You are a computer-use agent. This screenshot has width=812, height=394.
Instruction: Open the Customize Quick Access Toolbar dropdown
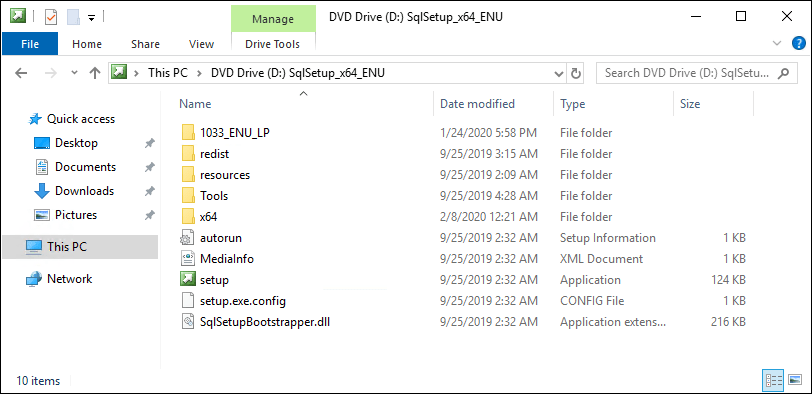click(x=91, y=18)
